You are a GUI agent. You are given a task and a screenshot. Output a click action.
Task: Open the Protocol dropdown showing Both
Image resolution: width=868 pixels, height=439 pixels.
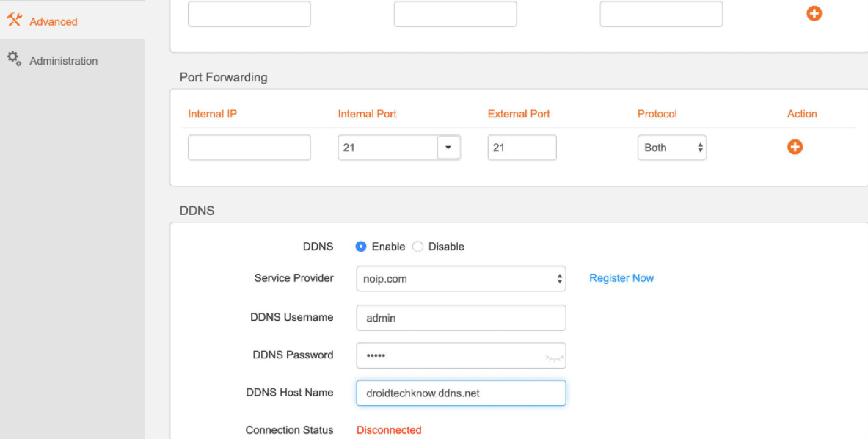[x=672, y=147]
